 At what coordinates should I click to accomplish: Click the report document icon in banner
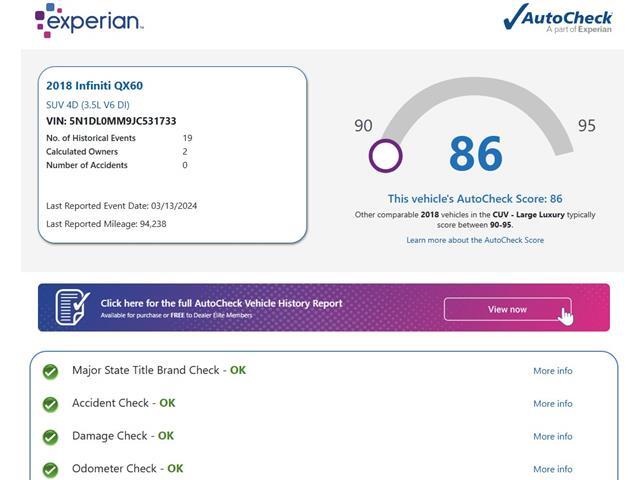coord(73,307)
